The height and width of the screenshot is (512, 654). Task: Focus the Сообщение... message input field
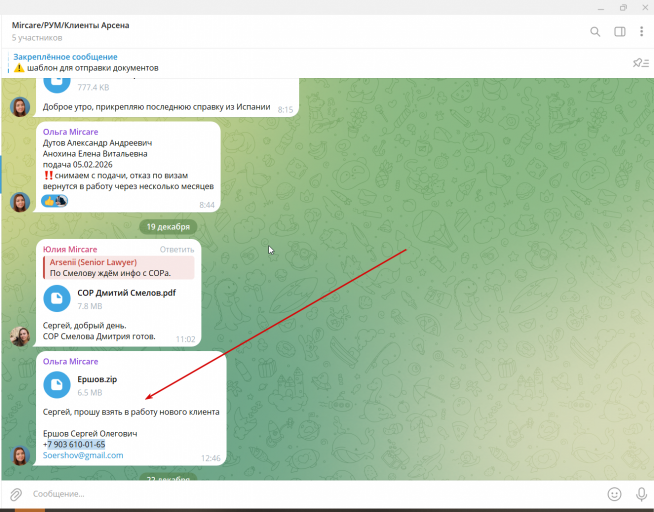[317, 494]
